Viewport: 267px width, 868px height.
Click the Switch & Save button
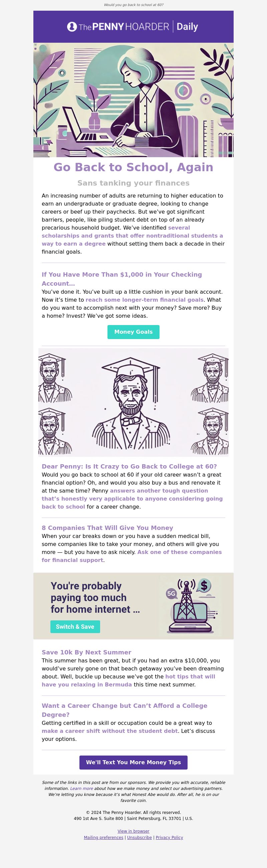tap(75, 627)
